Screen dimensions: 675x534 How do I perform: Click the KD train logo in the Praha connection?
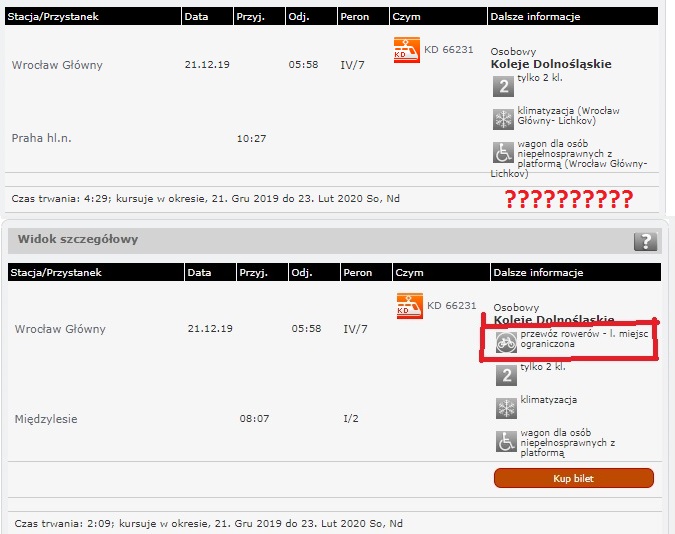click(x=407, y=50)
